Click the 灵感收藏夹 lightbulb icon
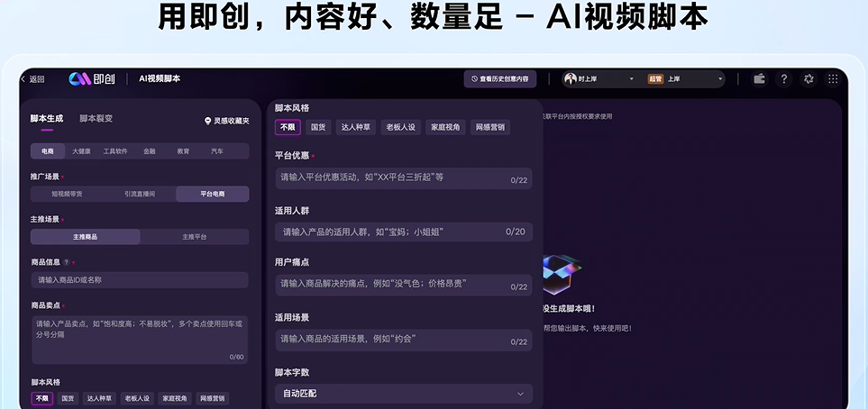868x409 pixels. 208,121
